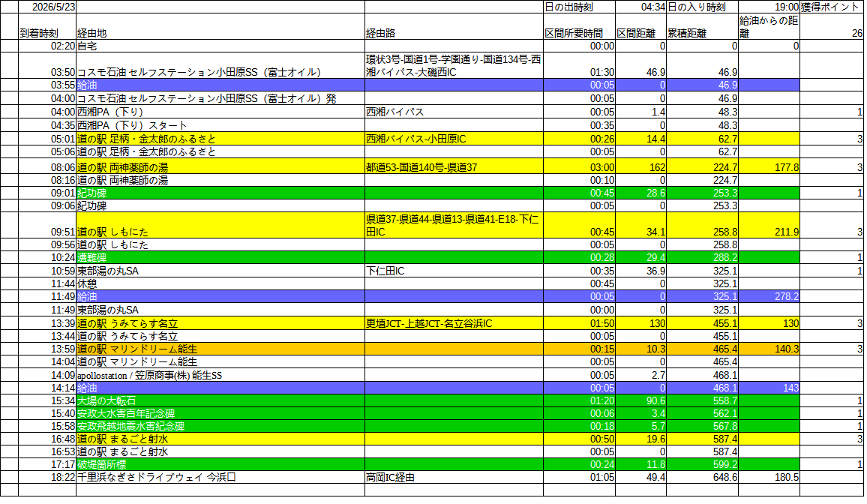Select segment time 01:50 cell
Viewport: 867px width, 504px height.
[579, 323]
